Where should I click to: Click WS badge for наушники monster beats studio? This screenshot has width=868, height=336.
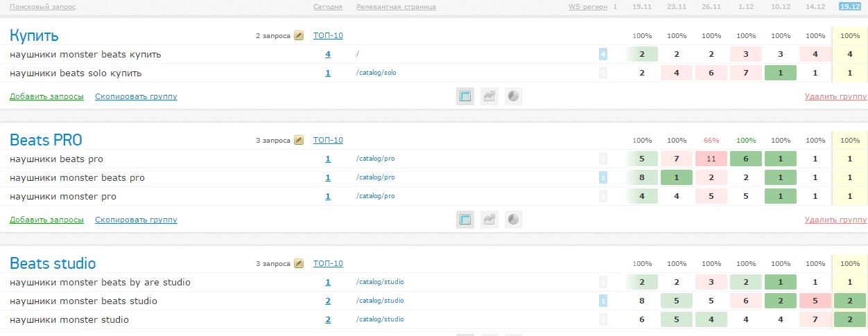tap(603, 301)
